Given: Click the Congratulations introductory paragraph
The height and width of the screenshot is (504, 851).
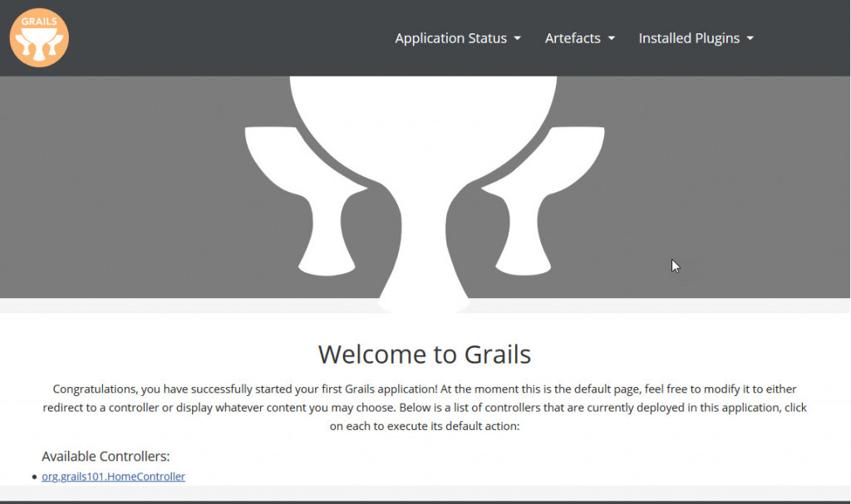Looking at the screenshot, I should [x=425, y=408].
